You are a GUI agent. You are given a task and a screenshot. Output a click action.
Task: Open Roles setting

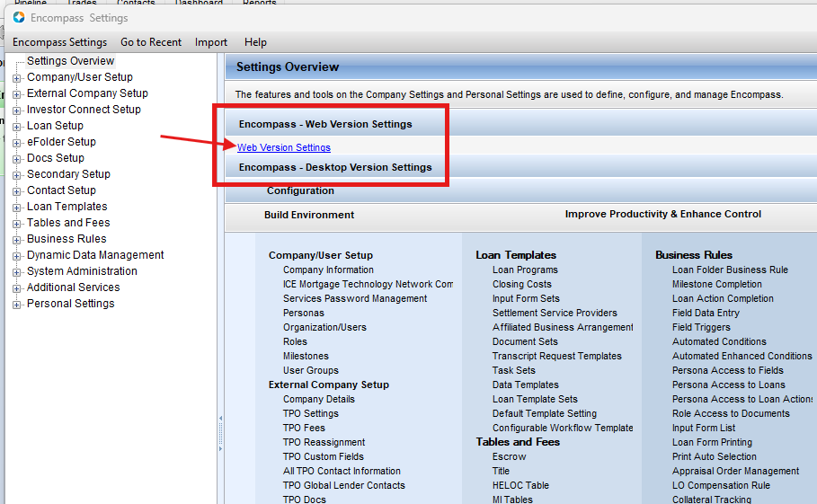(x=295, y=341)
